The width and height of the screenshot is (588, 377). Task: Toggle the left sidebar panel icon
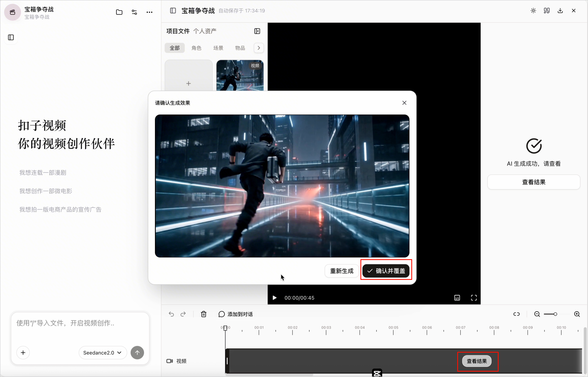(x=11, y=37)
